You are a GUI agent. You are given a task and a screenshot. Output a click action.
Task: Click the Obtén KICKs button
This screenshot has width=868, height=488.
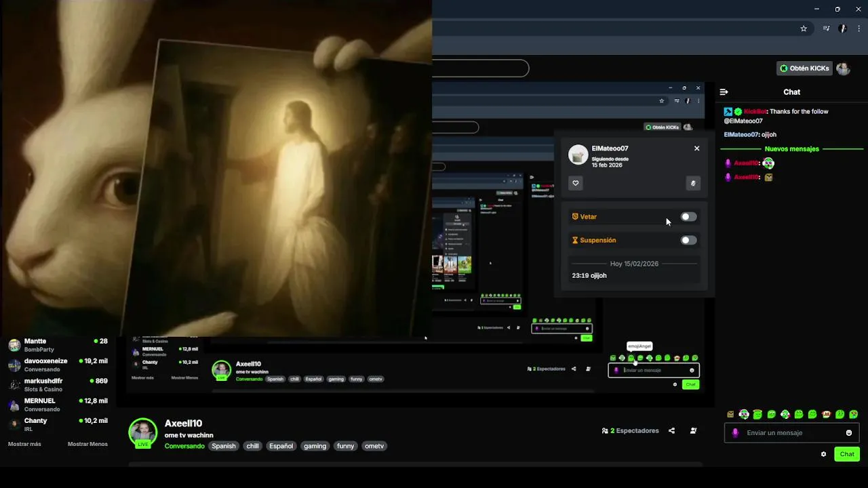tap(805, 68)
